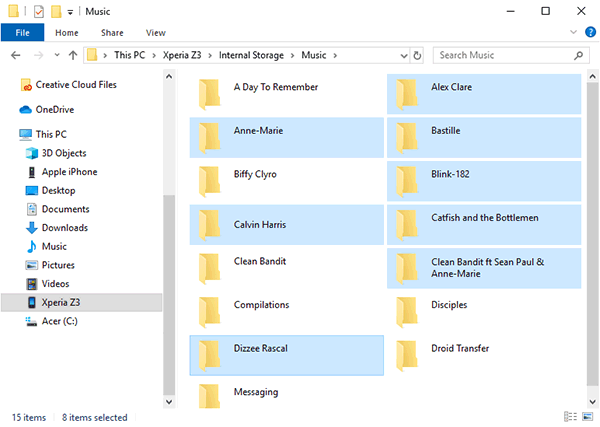This screenshot has height=427, width=600.
Task: Open the address bar history dropdown
Action: tap(404, 56)
